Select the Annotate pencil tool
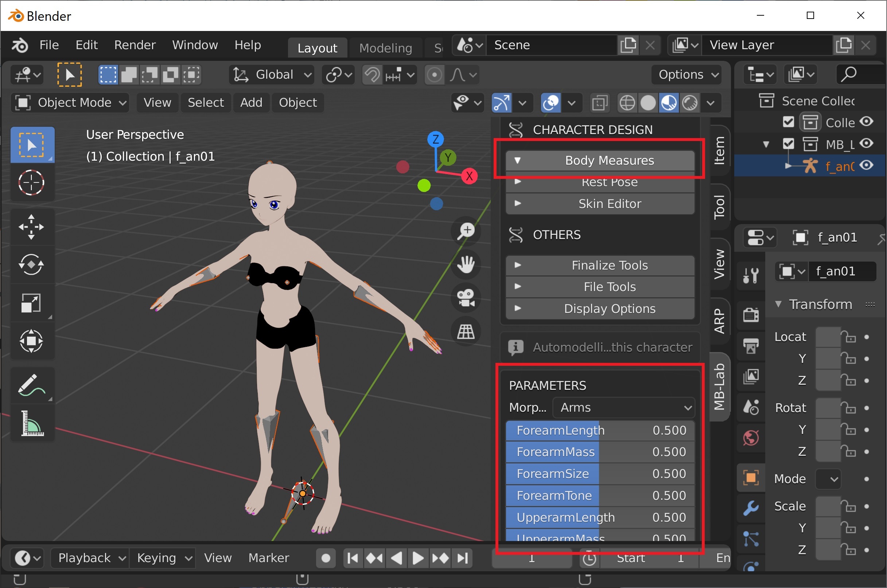Viewport: 887px width, 588px height. coord(31,385)
